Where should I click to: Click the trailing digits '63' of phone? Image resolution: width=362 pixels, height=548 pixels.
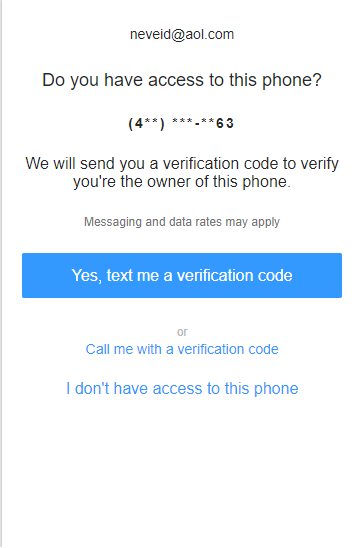click(225, 123)
